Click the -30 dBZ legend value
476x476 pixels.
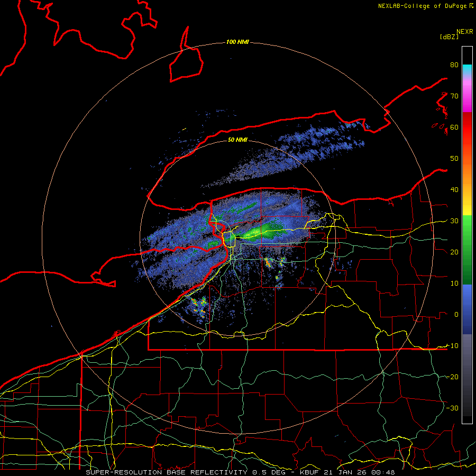click(452, 408)
